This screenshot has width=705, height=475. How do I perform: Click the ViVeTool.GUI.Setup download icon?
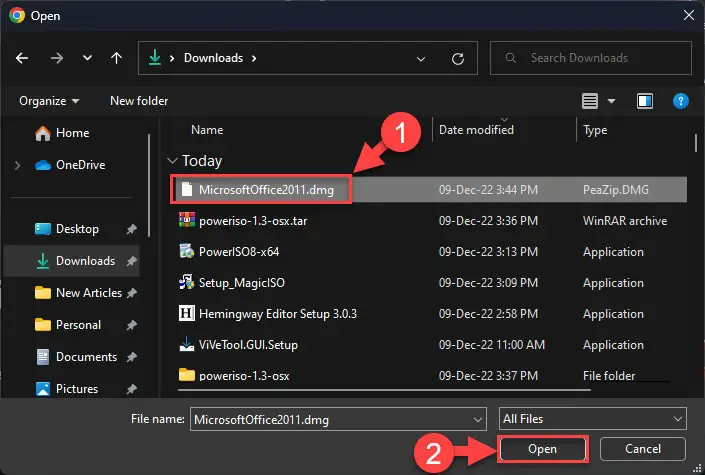click(x=187, y=344)
